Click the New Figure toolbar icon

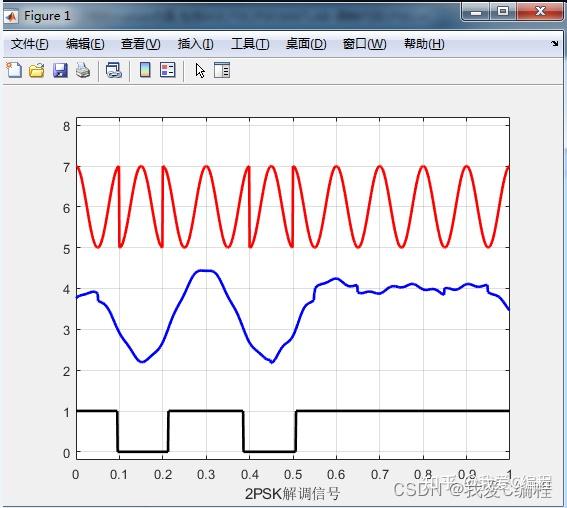[x=14, y=70]
